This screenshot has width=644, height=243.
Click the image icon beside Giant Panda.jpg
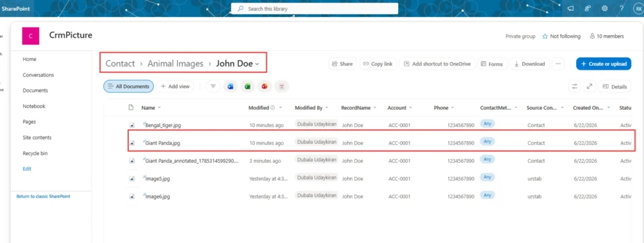tap(132, 143)
